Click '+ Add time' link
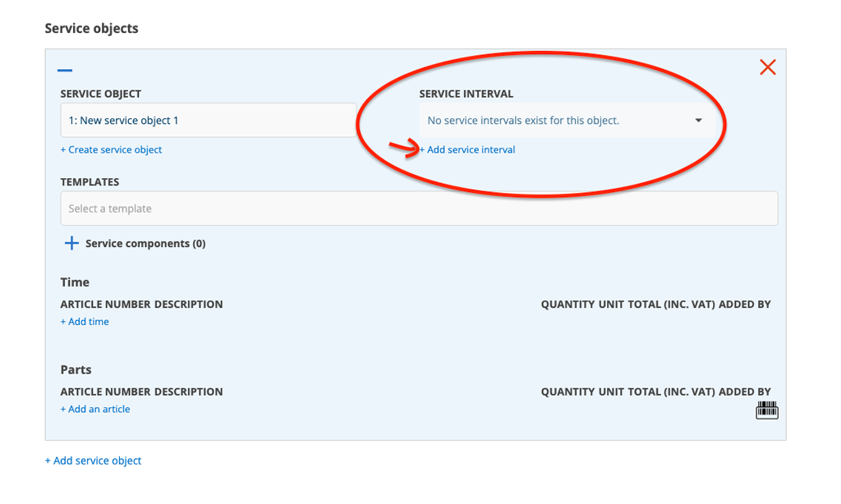 point(85,322)
